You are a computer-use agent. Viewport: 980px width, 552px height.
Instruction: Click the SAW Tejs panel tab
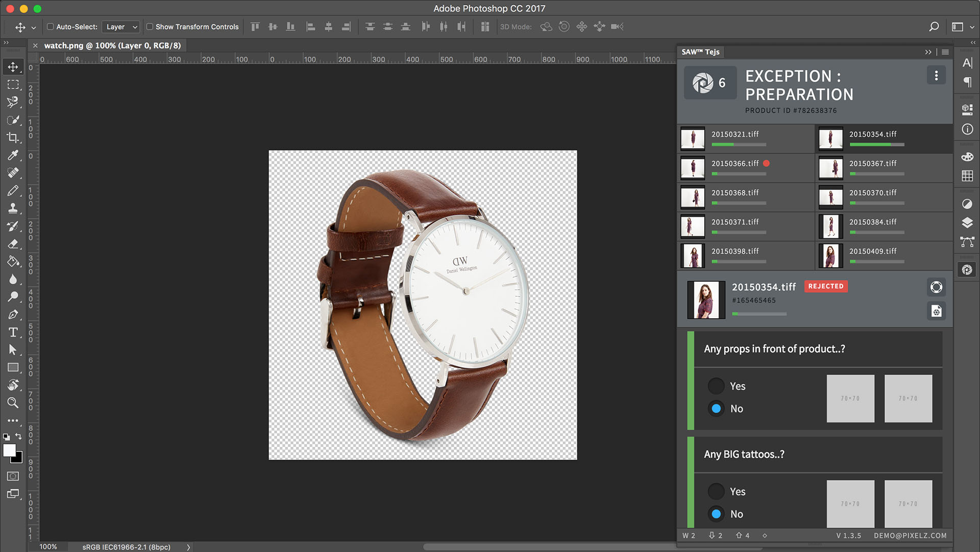click(x=700, y=52)
